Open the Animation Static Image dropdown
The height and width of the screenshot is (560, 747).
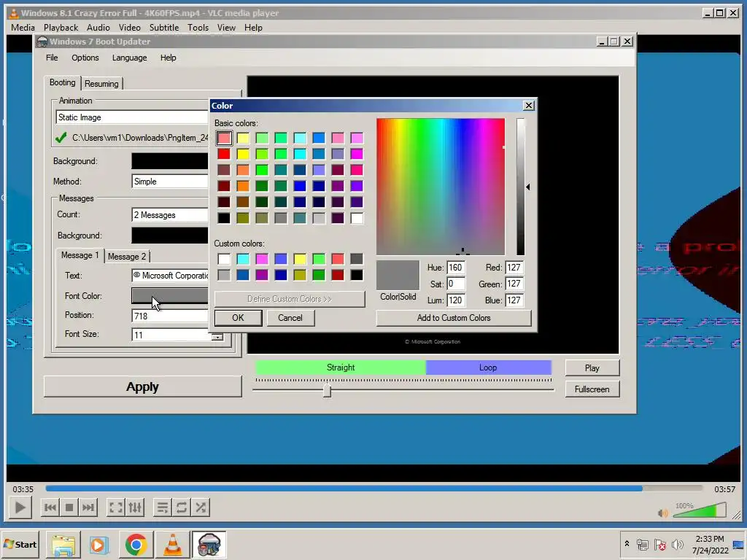point(133,117)
